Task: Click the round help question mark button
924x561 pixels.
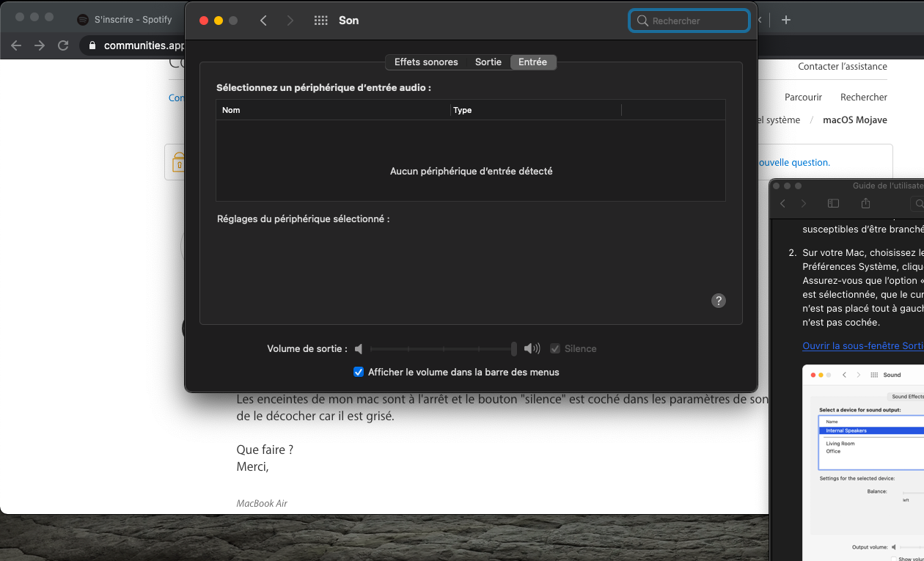Action: (719, 301)
